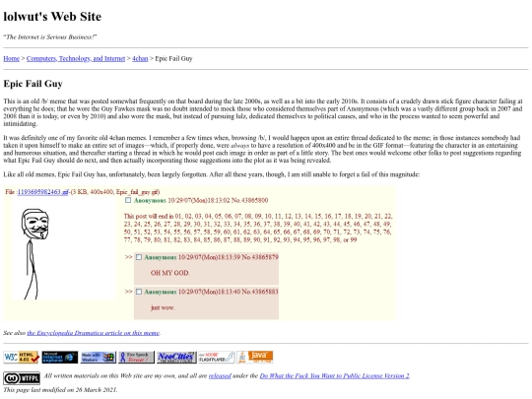532x399 pixels.
Task: Click the W3C HTML 4.01 badge
Action: pos(22,357)
